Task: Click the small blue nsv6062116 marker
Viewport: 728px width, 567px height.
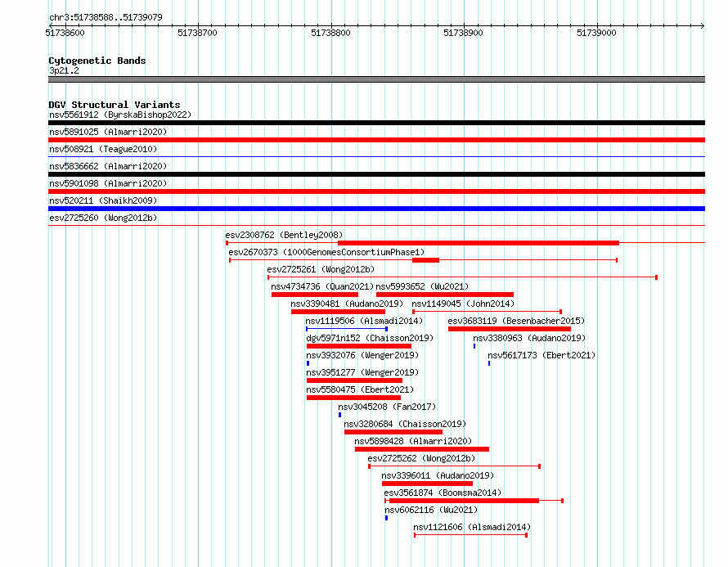Action: pos(386,518)
